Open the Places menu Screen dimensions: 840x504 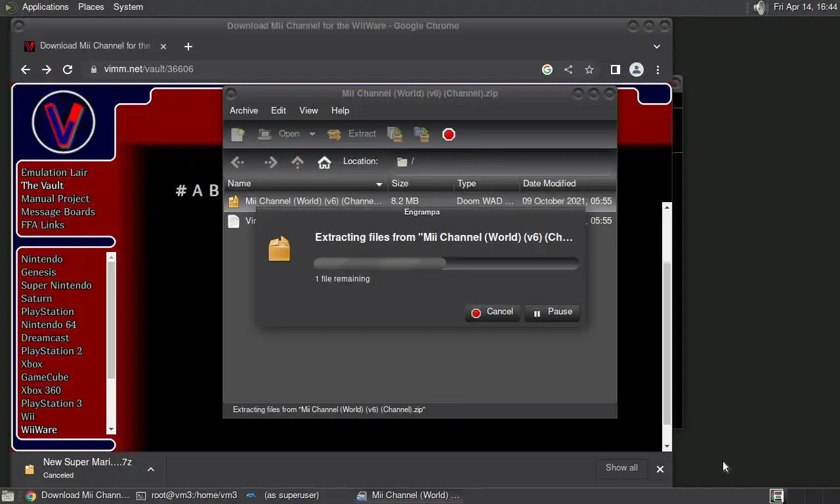[91, 7]
